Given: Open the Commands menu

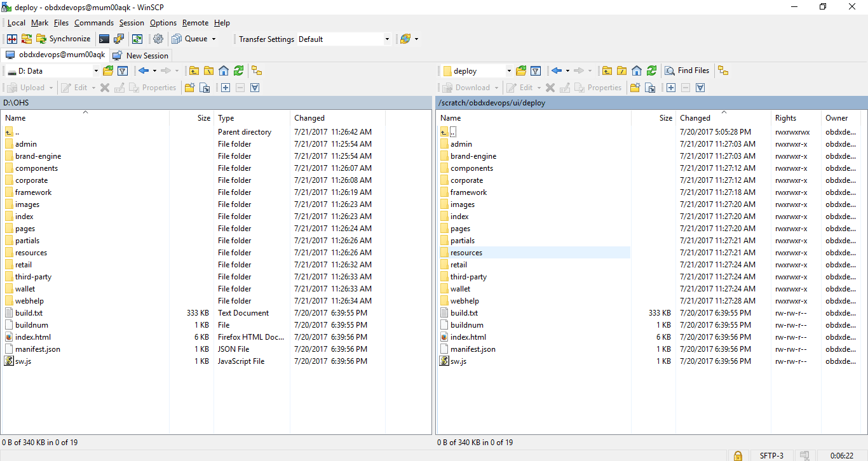Looking at the screenshot, I should tap(94, 23).
